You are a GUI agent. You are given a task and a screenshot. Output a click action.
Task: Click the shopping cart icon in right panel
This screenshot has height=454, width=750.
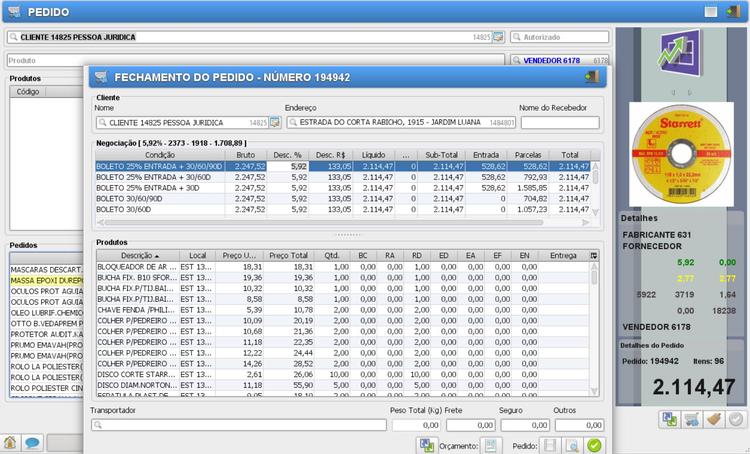click(690, 420)
